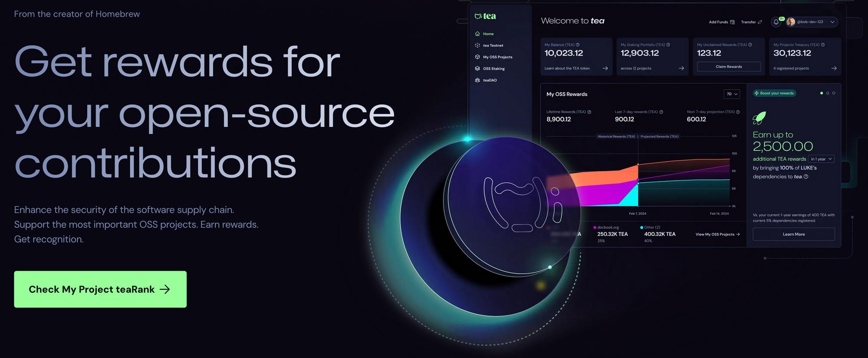This screenshot has width=868, height=358.
Task: Click the arrow on My Staking Portfolio card
Action: tap(681, 68)
